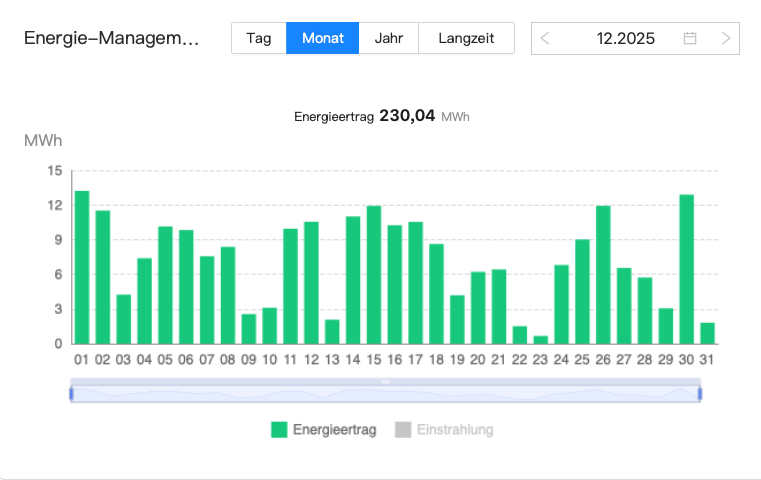Toggle the green Energieertrag legend icon

(x=279, y=430)
